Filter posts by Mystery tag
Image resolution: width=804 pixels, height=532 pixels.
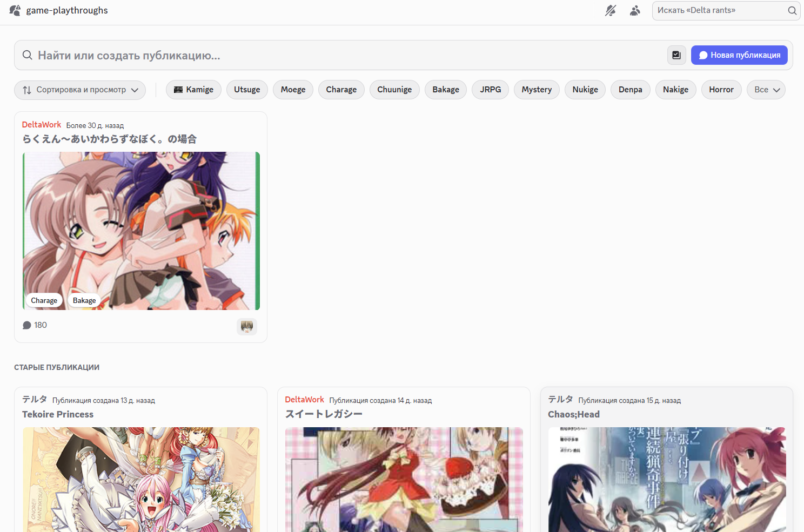pos(537,90)
